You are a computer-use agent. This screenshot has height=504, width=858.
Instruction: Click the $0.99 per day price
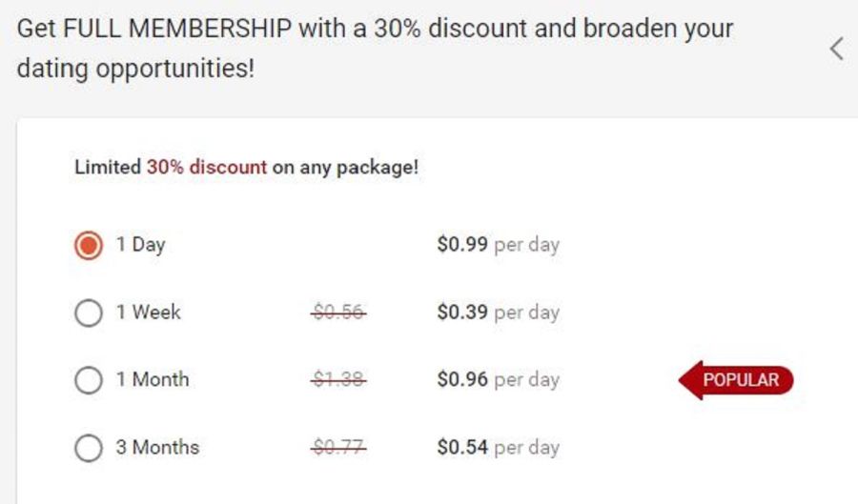[499, 244]
